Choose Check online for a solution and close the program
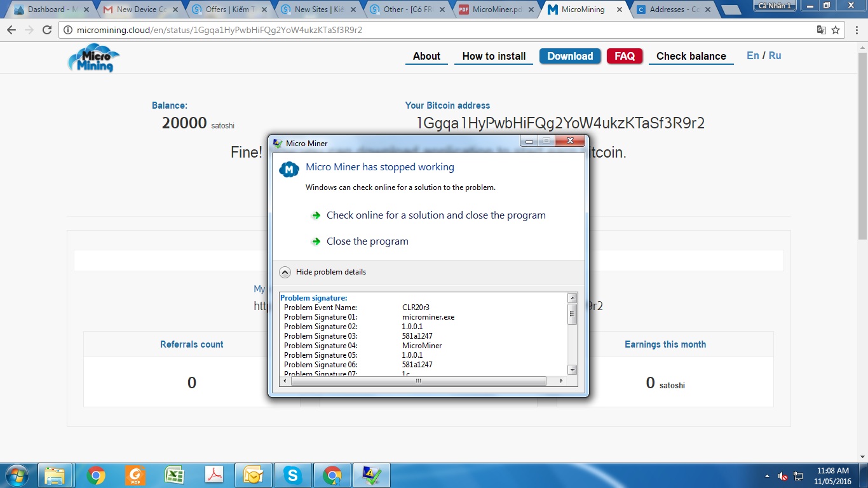Image resolution: width=868 pixels, height=488 pixels. [x=436, y=215]
